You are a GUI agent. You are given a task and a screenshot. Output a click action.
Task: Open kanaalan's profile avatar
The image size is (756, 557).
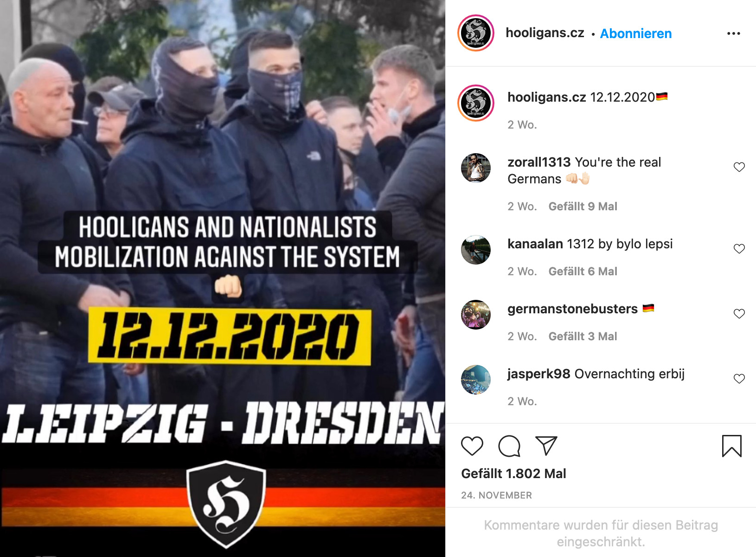pos(476,249)
